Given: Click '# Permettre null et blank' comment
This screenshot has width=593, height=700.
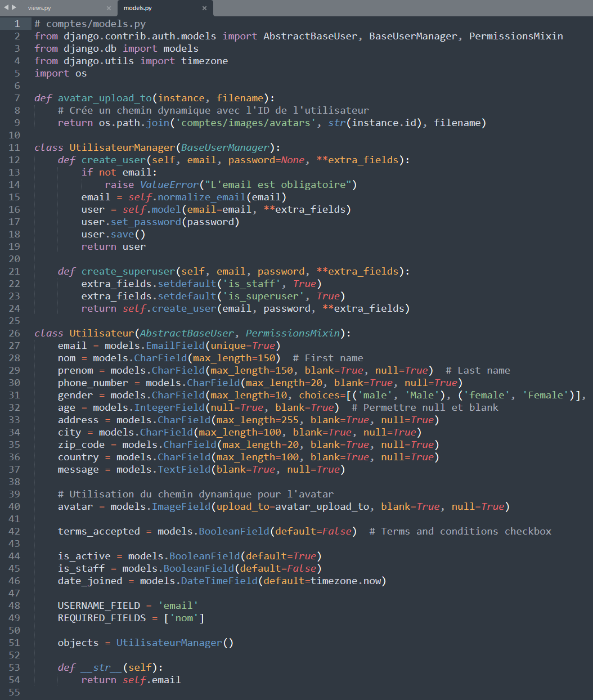Looking at the screenshot, I should coord(425,407).
